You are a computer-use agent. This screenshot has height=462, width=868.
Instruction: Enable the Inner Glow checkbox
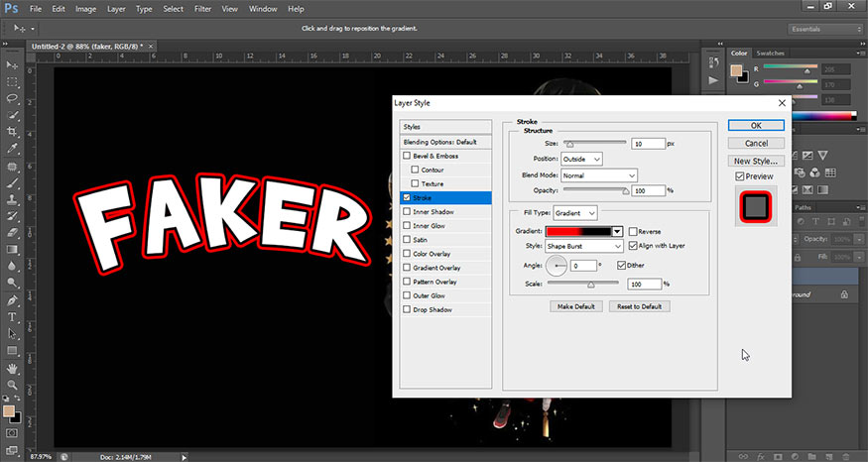tap(407, 226)
